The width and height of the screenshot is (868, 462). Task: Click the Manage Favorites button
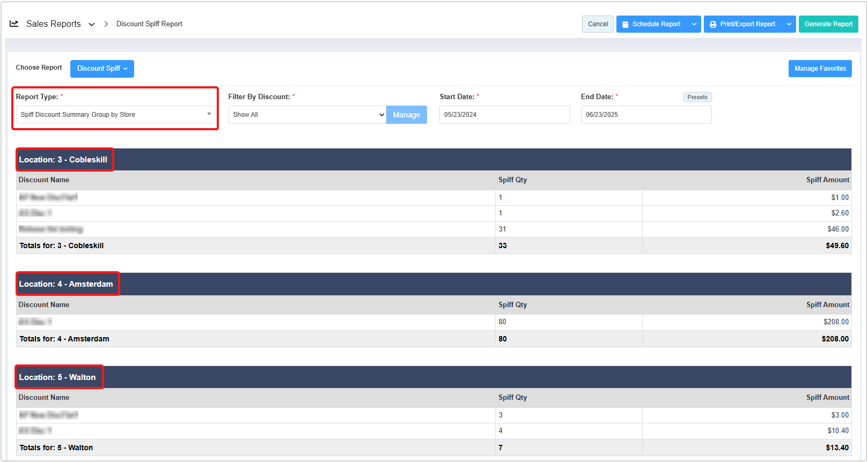[820, 69]
